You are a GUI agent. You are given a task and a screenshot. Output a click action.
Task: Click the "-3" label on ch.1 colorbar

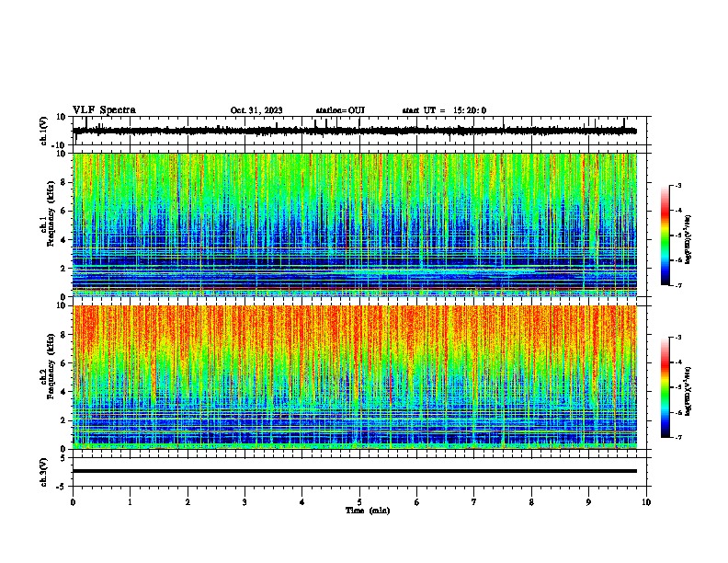pyautogui.click(x=677, y=185)
